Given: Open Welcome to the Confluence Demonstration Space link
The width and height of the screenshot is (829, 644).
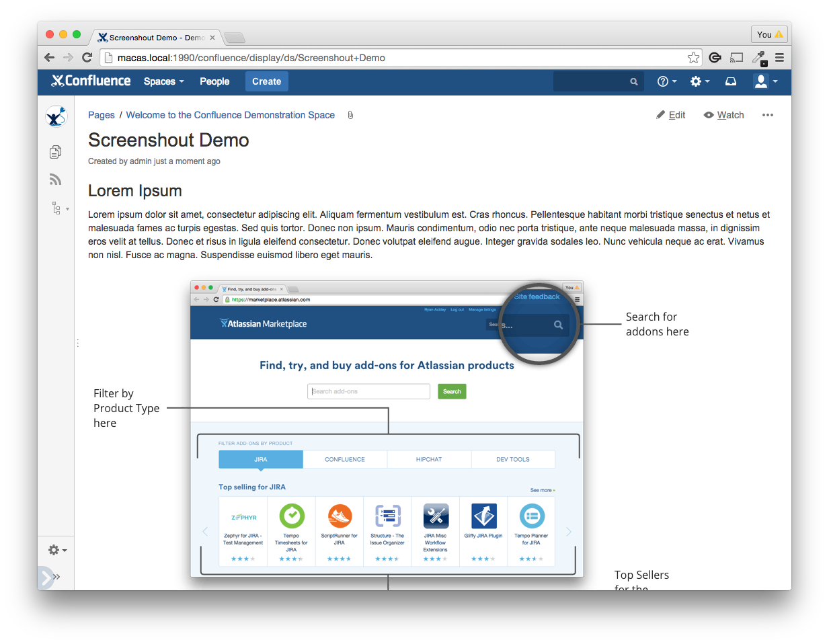Looking at the screenshot, I should pos(231,115).
